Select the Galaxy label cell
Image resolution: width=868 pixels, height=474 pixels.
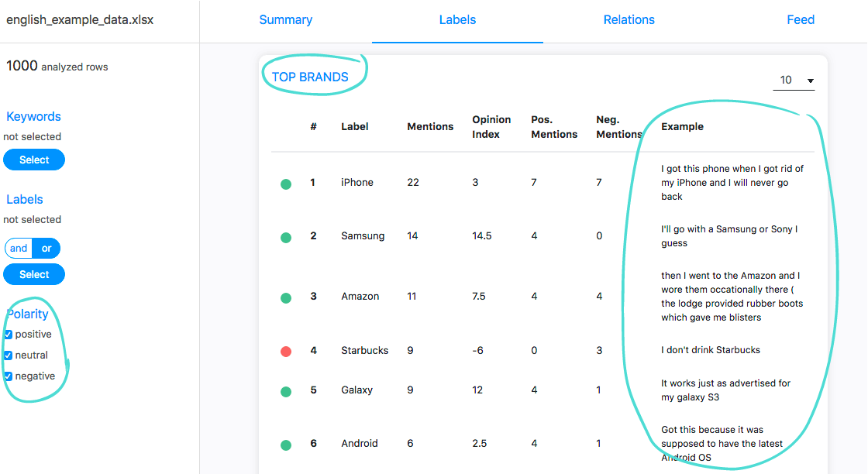(356, 390)
